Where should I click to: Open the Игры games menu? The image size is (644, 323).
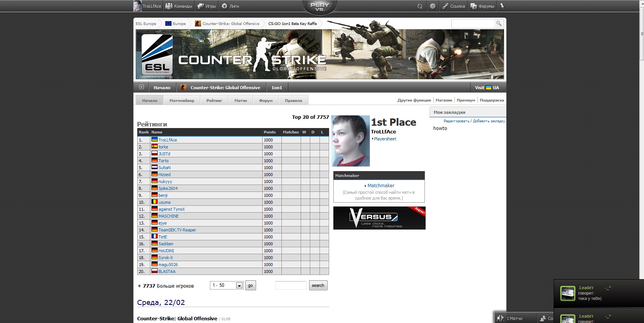pyautogui.click(x=207, y=6)
